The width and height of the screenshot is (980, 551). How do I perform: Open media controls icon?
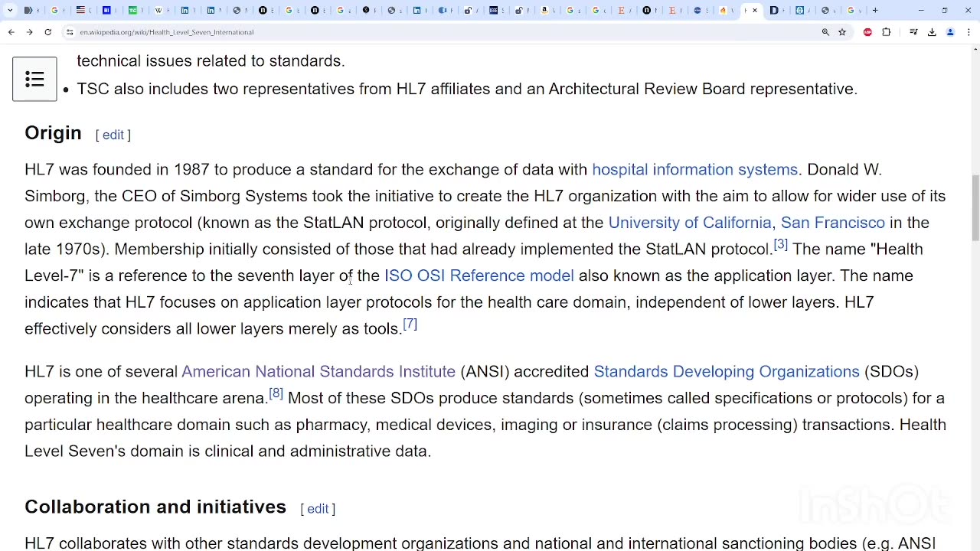point(913,32)
